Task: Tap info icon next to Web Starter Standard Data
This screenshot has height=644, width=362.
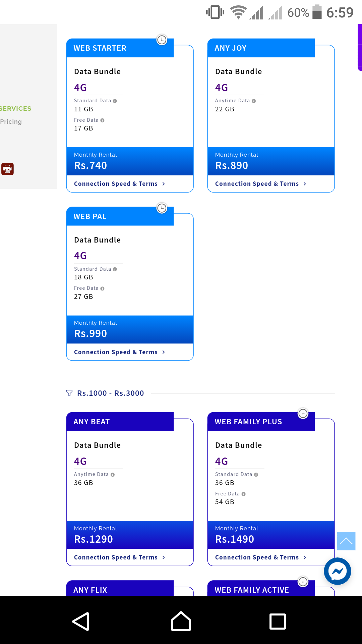Action: tap(115, 101)
